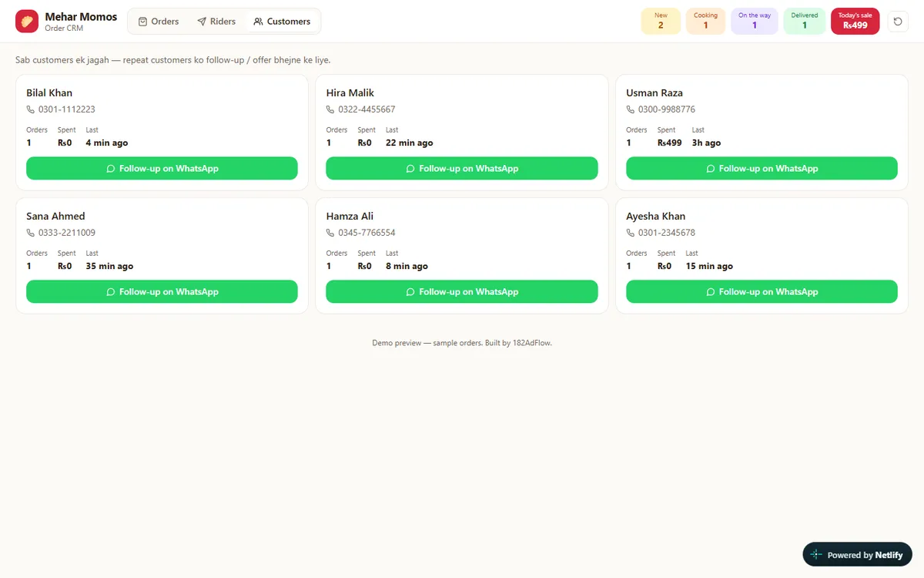Screen dimensions: 924x578
Task: Click phone number 0345-7766554
Action: coord(367,233)
